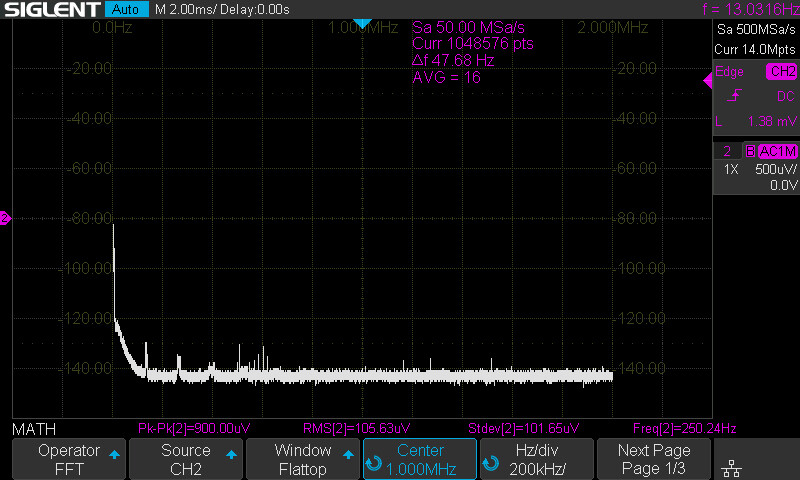Viewport: 800px width, 480px height.
Task: Click the Edge trigger type label
Action: click(729, 72)
